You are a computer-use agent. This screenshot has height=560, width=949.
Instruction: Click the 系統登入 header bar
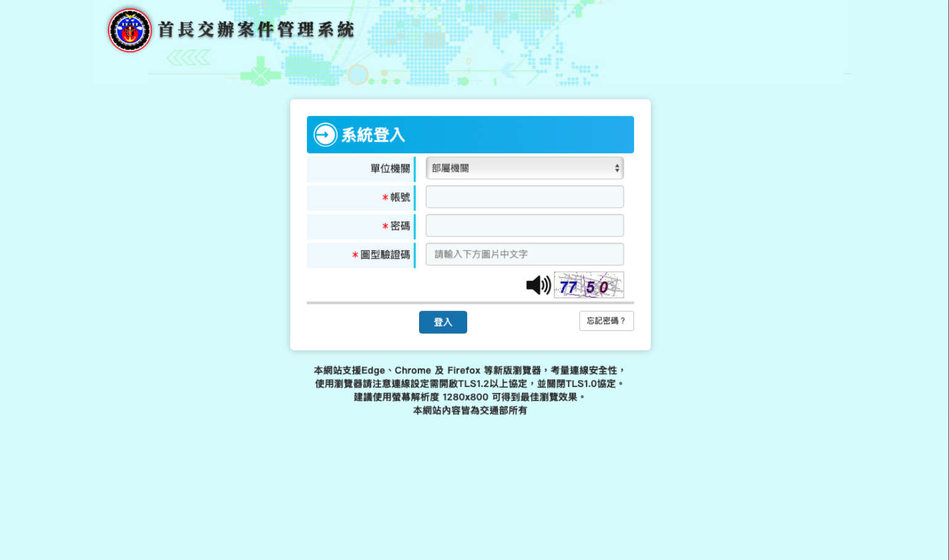click(470, 134)
